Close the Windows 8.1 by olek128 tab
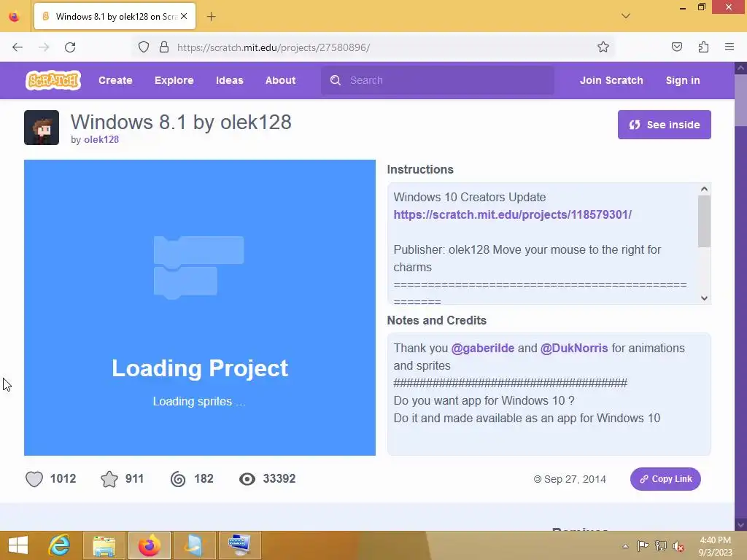This screenshot has height=560, width=747. coord(184,16)
